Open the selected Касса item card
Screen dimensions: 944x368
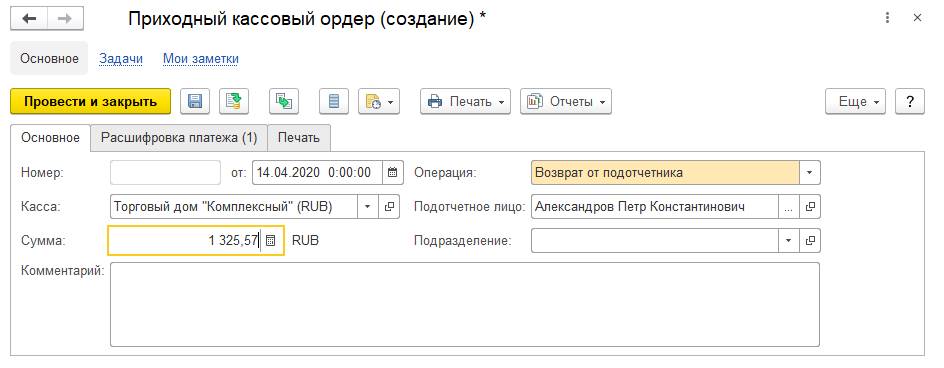[390, 207]
